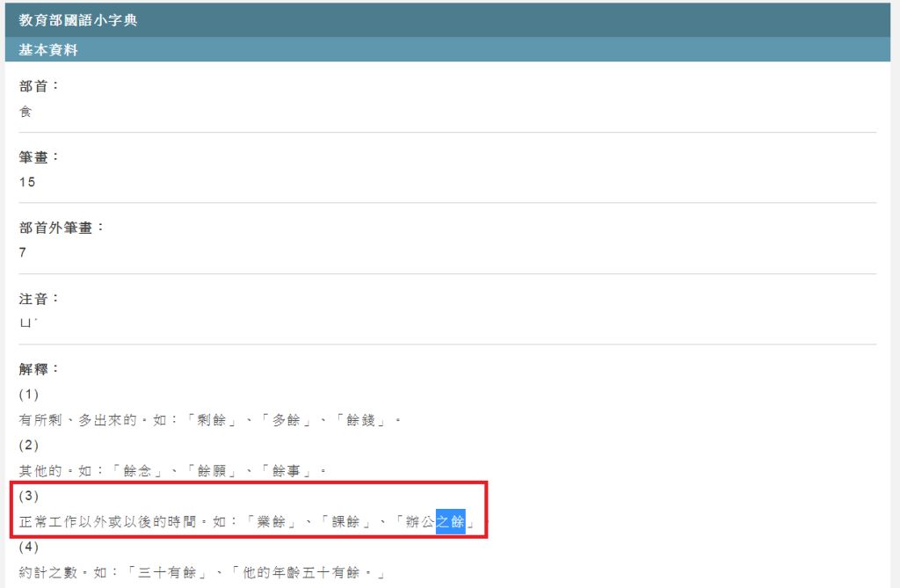Click the 解釋 heading
900x588 pixels.
pyautogui.click(x=39, y=369)
